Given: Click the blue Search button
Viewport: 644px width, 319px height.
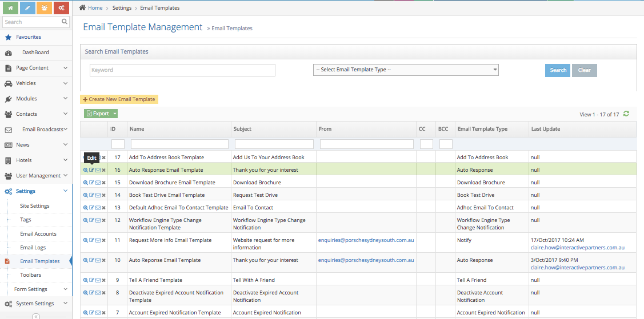Looking at the screenshot, I should point(558,70).
